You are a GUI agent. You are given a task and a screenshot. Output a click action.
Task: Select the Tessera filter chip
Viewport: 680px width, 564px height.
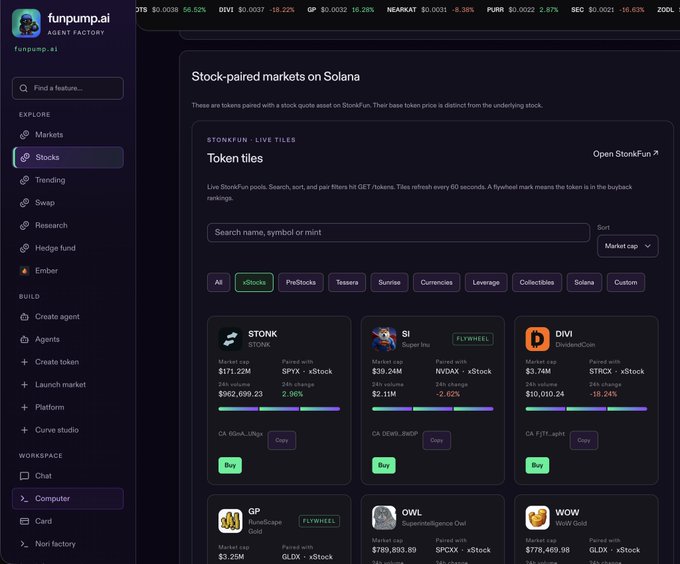pos(347,283)
